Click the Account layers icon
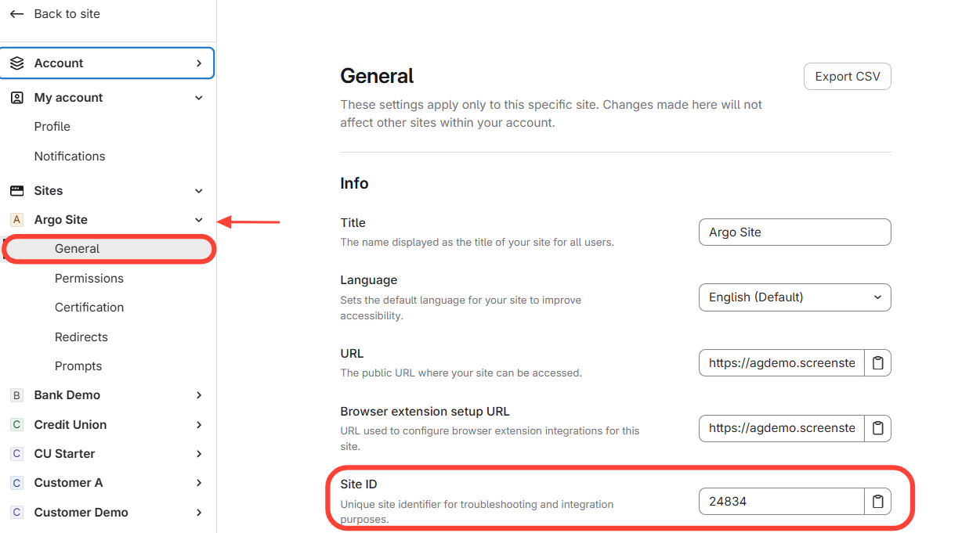 pos(16,63)
